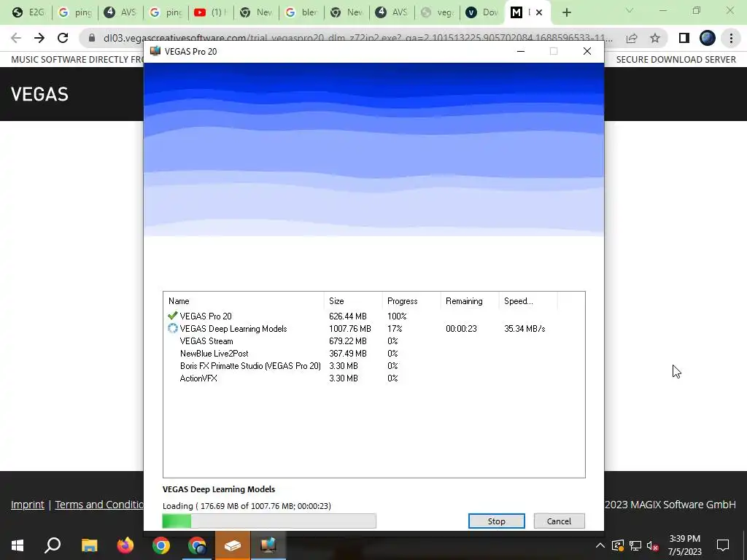Click the green checkmark beside VEGAS Pro 20

pos(172,315)
